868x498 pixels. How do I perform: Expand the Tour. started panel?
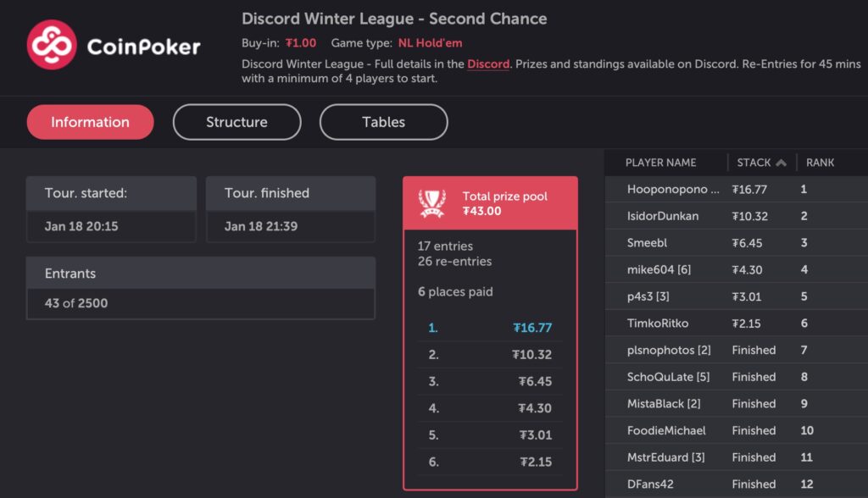tap(111, 192)
